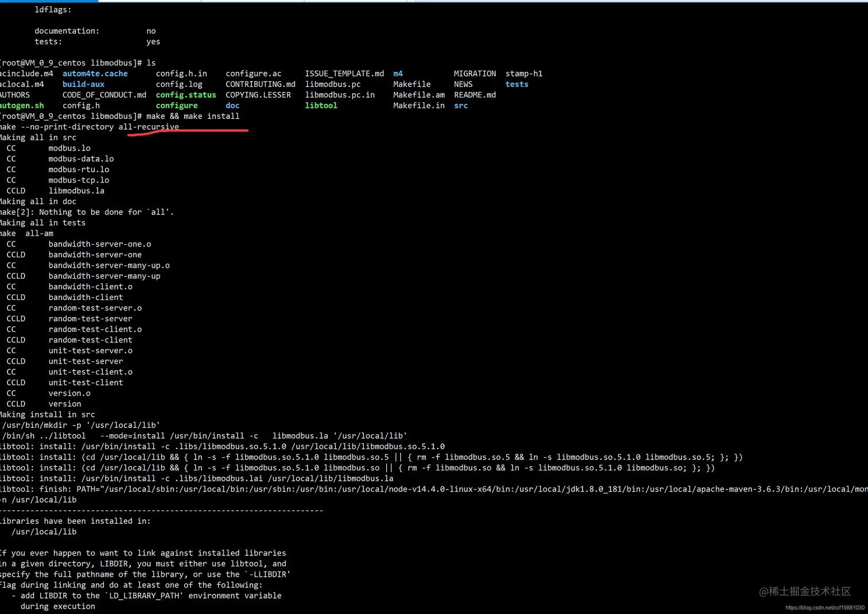868x614 pixels.
Task: Select the active blue tab at the top
Action: 49,2
